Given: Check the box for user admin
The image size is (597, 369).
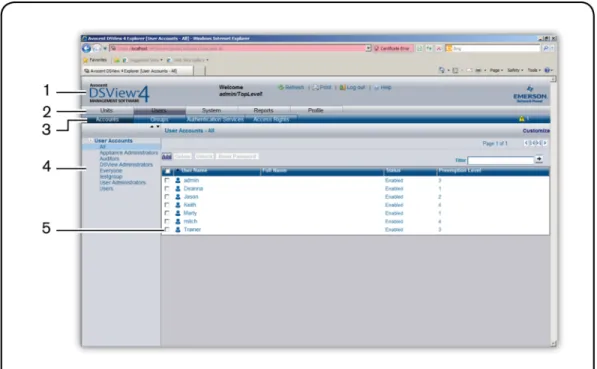Looking at the screenshot, I should pos(167,180).
